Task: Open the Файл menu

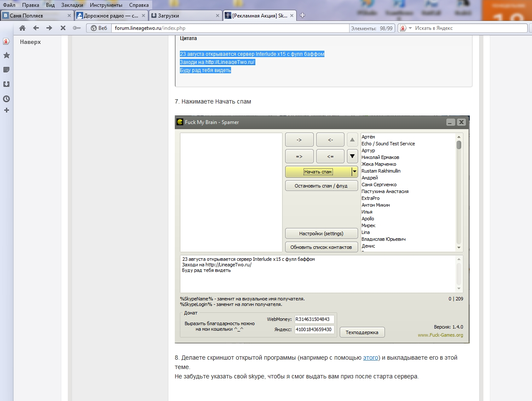Action: pos(9,5)
